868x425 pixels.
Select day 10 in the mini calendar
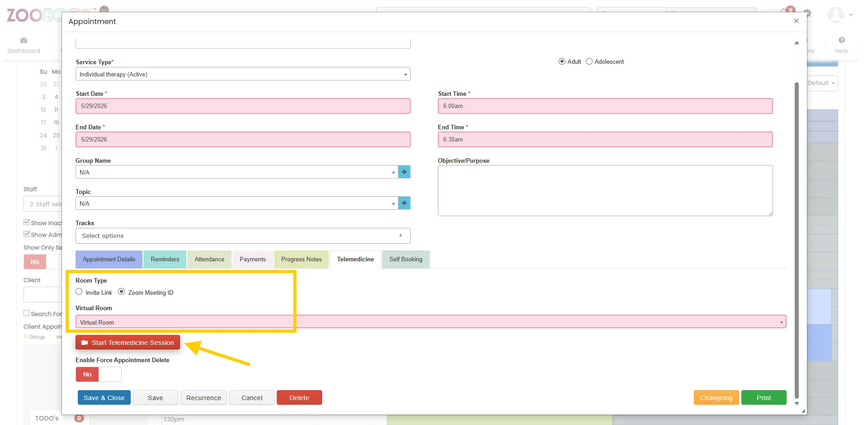coord(43,109)
